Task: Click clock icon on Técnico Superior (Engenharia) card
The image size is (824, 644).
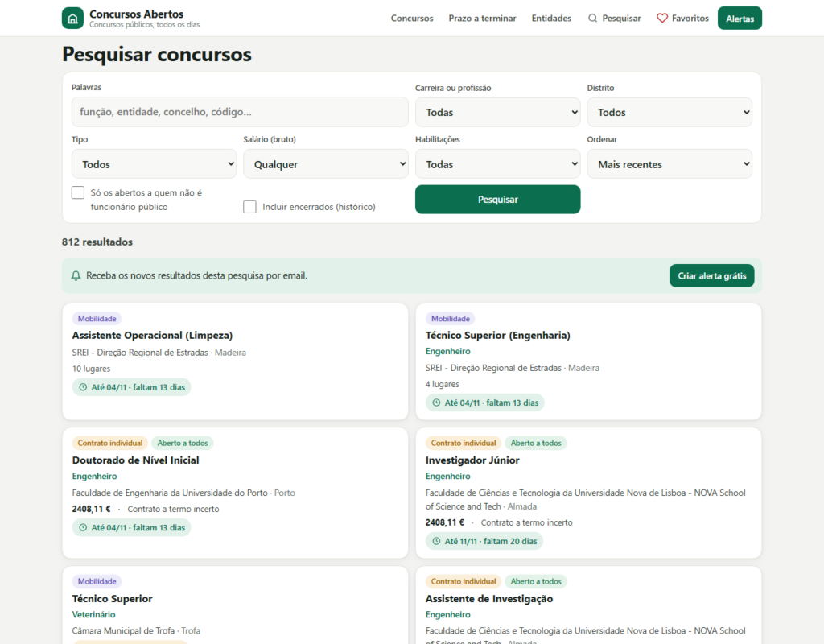Action: point(436,402)
